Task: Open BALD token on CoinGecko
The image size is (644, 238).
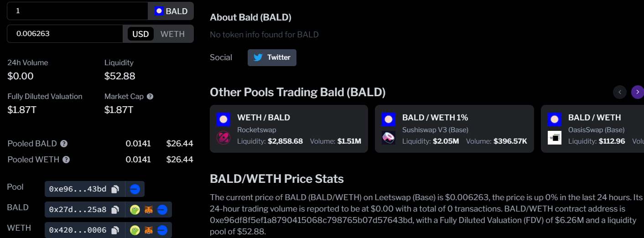Action: [x=135, y=210]
